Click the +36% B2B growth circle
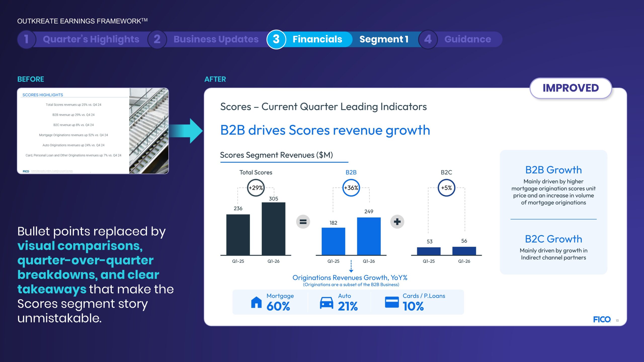The width and height of the screenshot is (644, 362). (351, 188)
